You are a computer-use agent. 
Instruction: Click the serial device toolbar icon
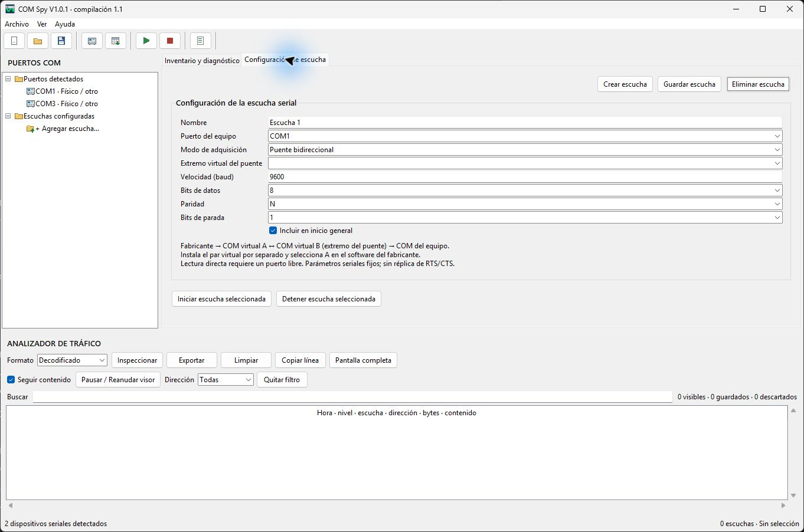(x=92, y=41)
